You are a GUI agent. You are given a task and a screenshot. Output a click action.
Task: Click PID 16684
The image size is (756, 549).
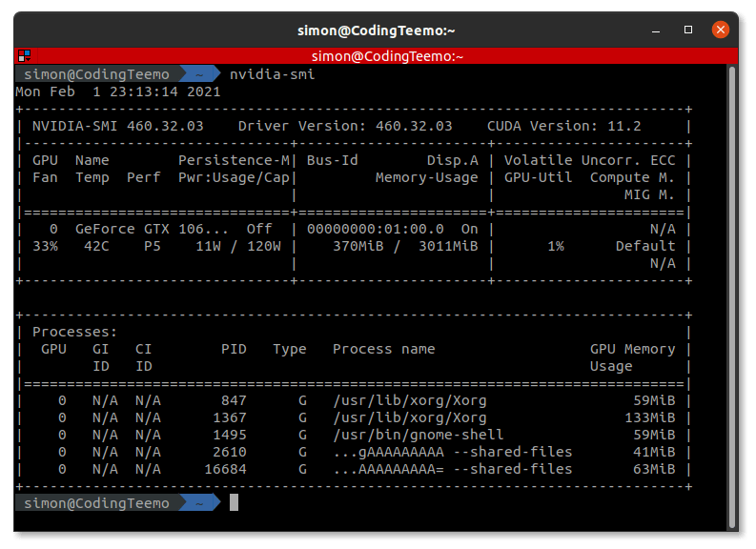point(225,470)
